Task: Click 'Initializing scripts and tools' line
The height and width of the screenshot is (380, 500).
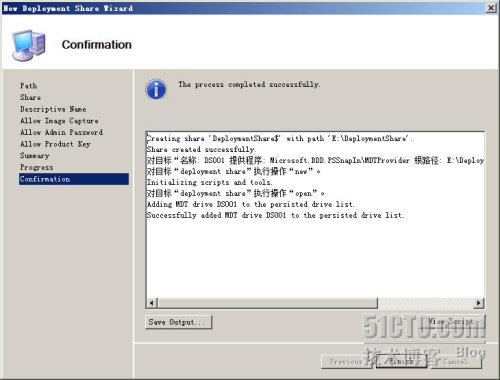Action: pyautogui.click(x=209, y=182)
